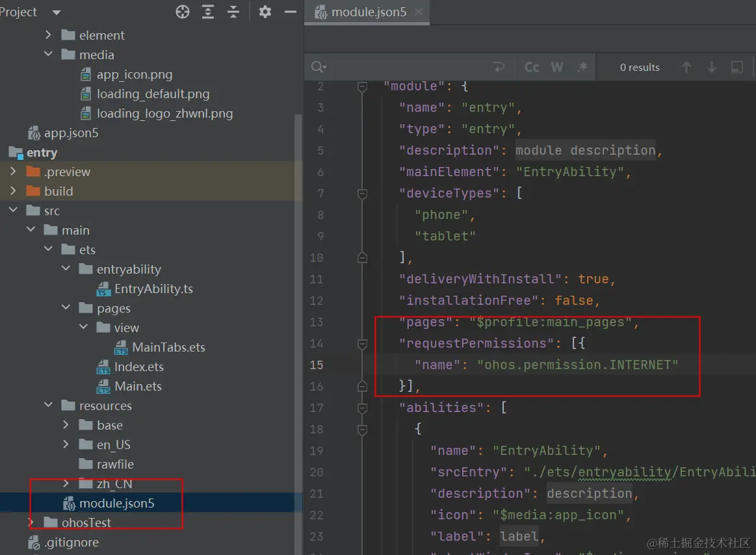Screen dimensions: 756x555
Task: Select the entry module node
Action: (42, 152)
